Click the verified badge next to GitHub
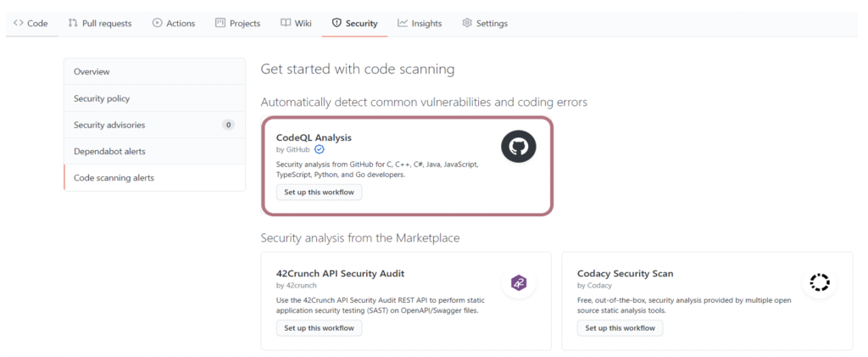This screenshot has height=357, width=868. (320, 149)
